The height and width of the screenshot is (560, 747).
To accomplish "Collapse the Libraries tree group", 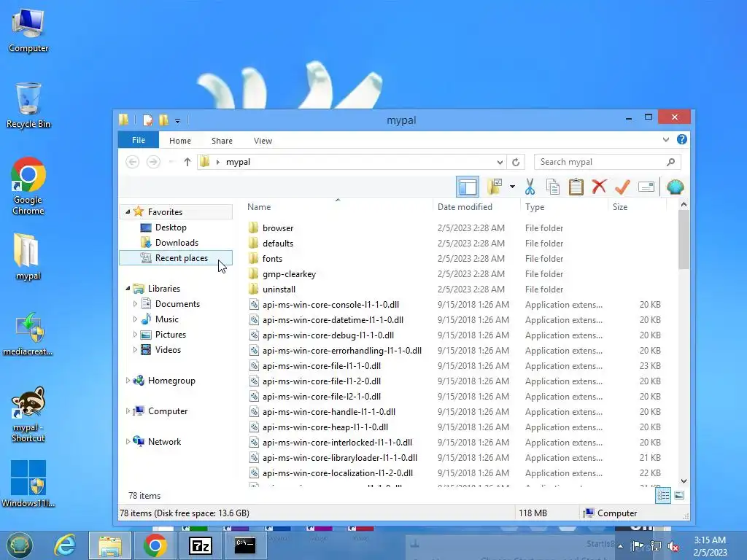I will click(x=128, y=288).
